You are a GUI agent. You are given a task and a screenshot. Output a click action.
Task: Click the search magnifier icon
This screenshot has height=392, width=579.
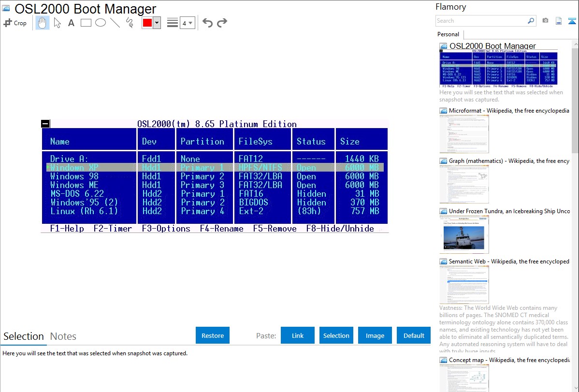pyautogui.click(x=531, y=21)
